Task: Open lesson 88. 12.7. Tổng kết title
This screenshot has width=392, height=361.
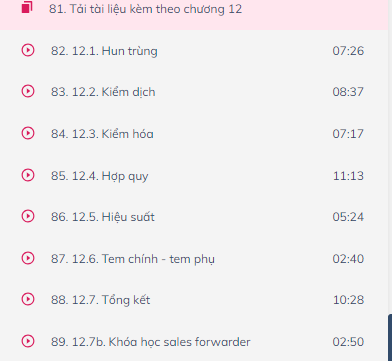Action: click(x=100, y=300)
